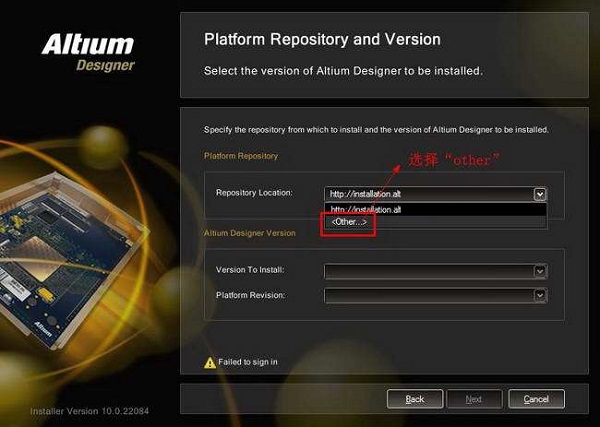This screenshot has width=600, height=427.
Task: Click the Back button
Action: pyautogui.click(x=415, y=399)
